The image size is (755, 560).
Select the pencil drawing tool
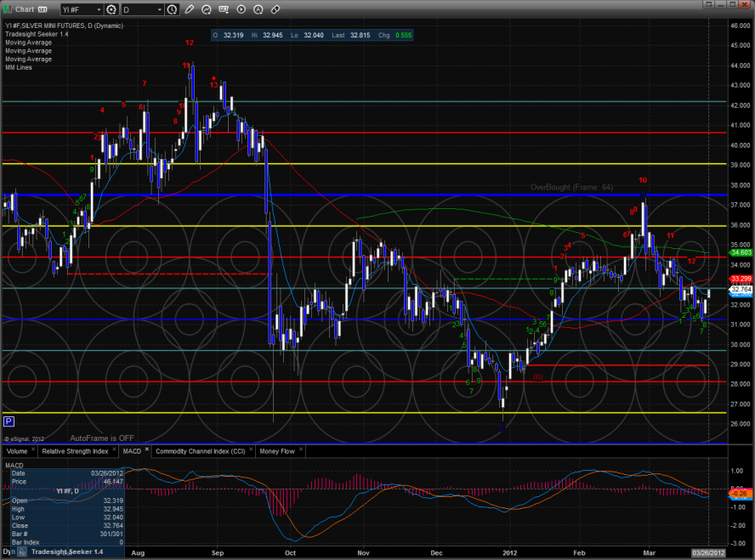click(191, 10)
